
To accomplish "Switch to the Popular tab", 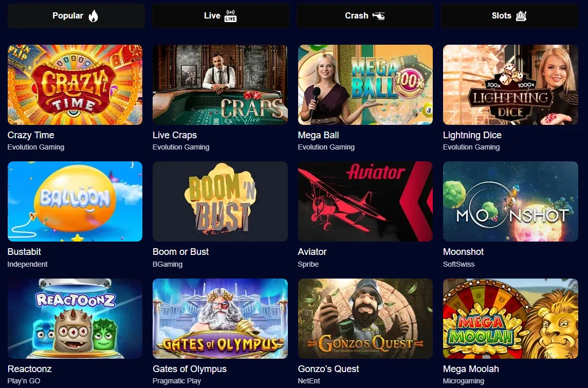I will [76, 16].
